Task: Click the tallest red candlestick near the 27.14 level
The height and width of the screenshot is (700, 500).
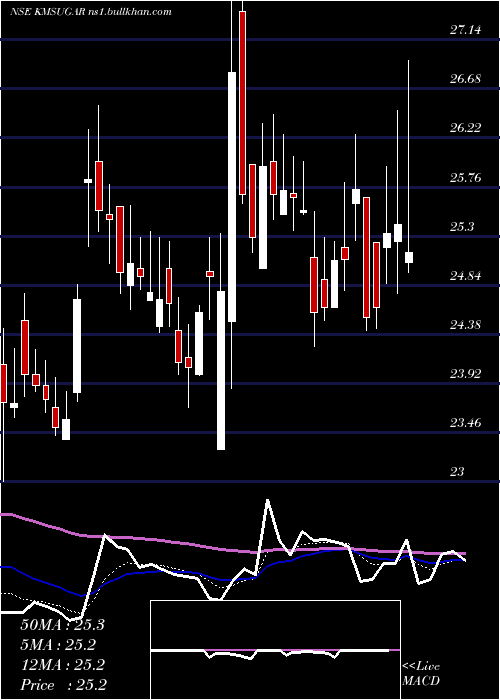Action: (x=242, y=103)
